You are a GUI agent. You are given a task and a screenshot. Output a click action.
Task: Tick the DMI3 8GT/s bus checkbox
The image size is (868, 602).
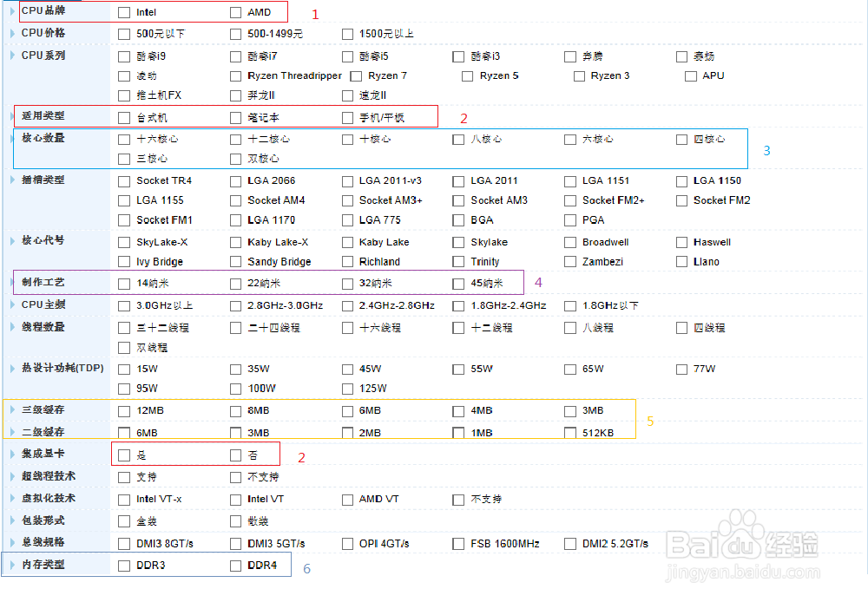pyautogui.click(x=124, y=544)
